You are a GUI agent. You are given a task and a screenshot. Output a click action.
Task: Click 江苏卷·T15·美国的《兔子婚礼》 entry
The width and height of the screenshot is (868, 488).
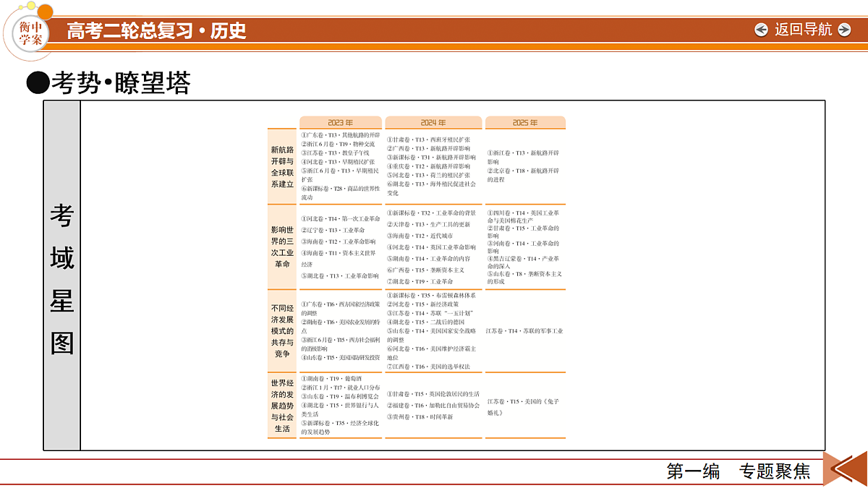pos(523,406)
